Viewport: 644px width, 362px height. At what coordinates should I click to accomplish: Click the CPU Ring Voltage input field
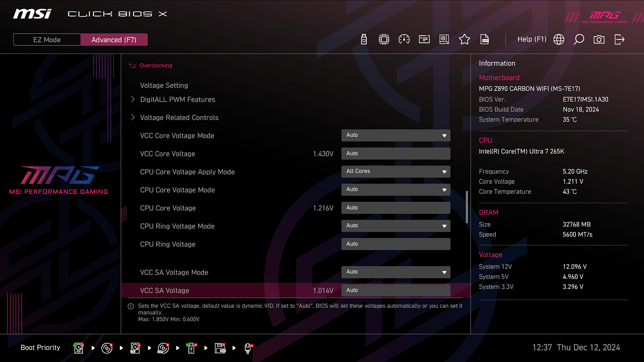click(x=396, y=244)
